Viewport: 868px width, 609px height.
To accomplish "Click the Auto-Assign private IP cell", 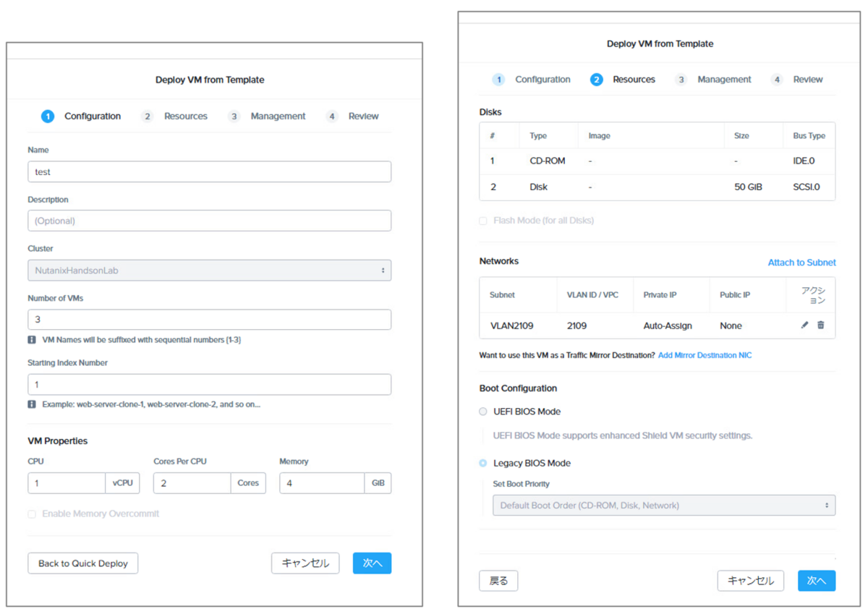I will (x=668, y=326).
